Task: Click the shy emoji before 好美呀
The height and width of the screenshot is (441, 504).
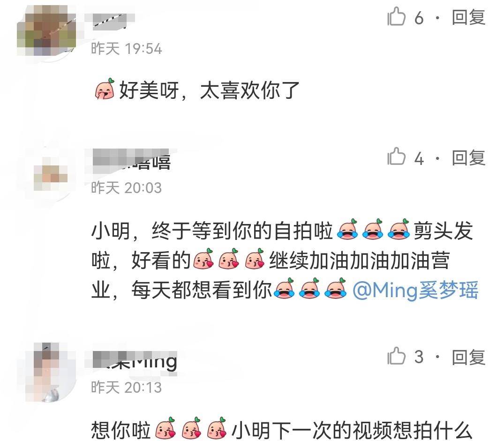Action: (x=105, y=89)
